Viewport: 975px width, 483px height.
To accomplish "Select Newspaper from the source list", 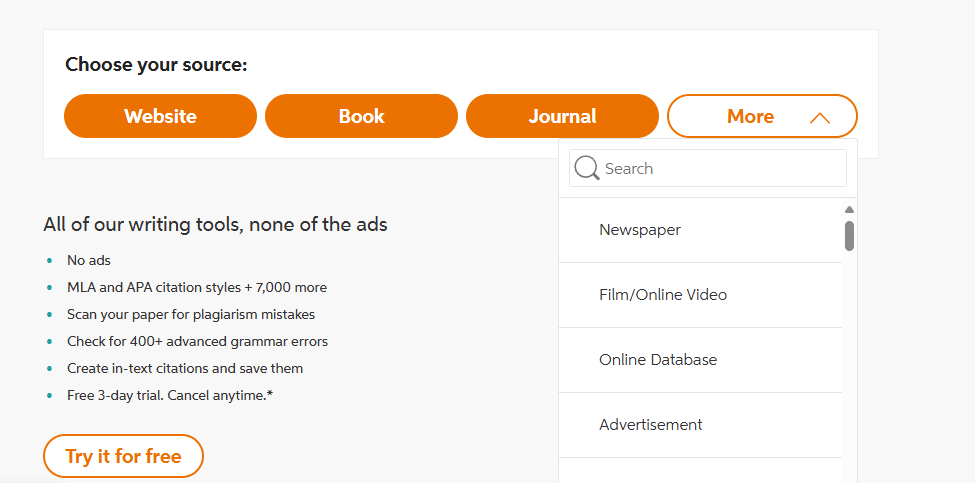I will pos(640,230).
